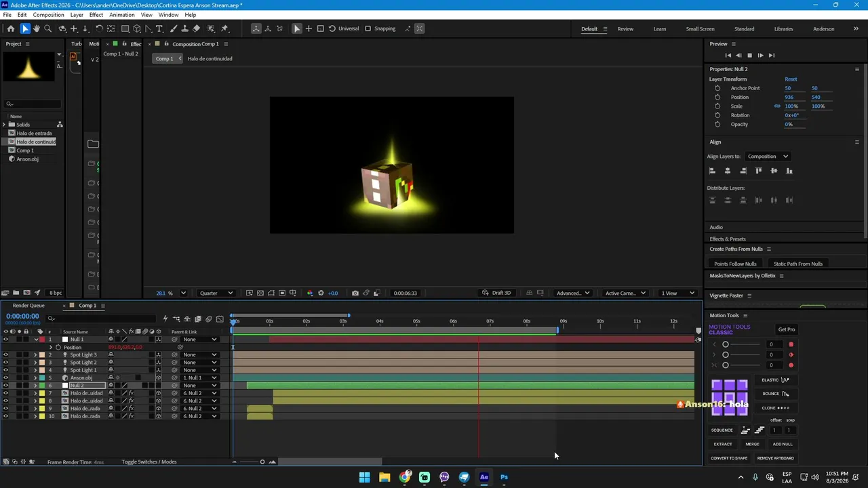Open the Animation menu
This screenshot has width=868, height=488.
coord(122,15)
